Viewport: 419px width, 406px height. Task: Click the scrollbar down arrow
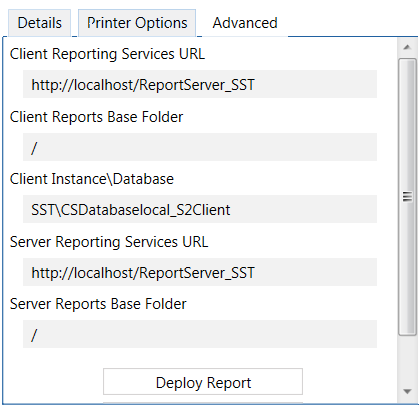coord(407,391)
